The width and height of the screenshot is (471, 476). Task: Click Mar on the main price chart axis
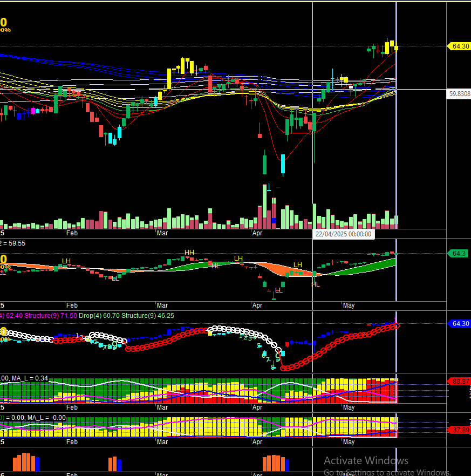162,233
